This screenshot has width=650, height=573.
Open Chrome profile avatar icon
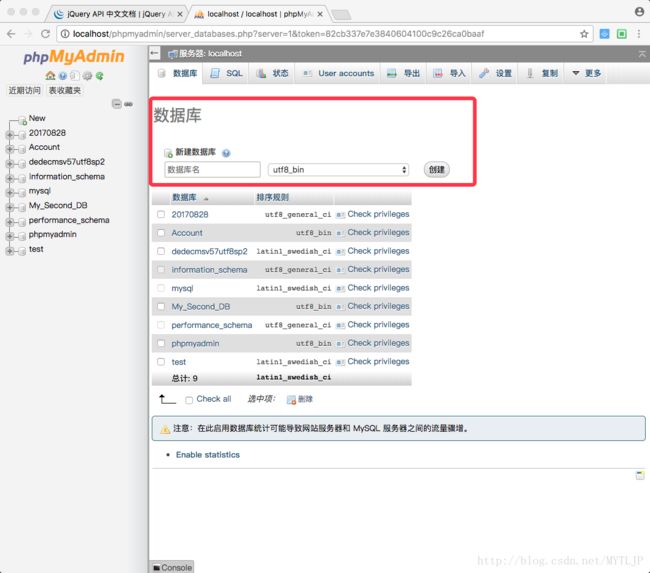pos(639,12)
